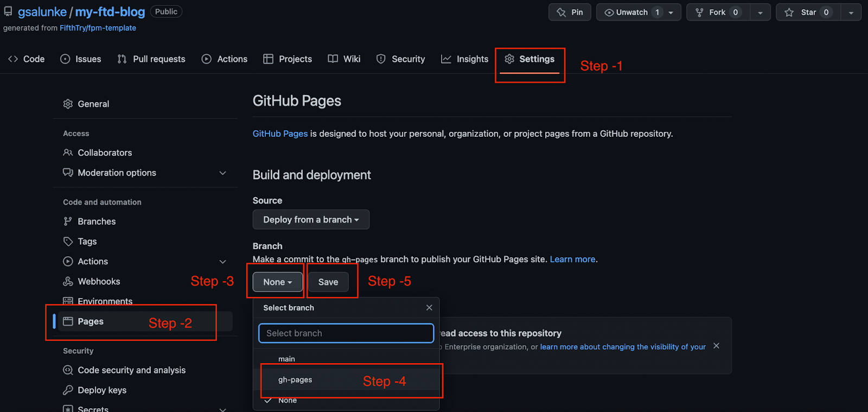Fork the repository
868x412 pixels.
pos(718,12)
